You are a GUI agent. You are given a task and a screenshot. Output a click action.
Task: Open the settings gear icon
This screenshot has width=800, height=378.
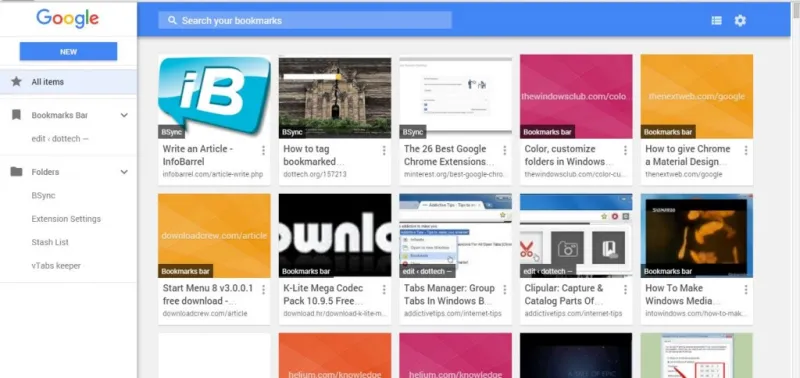(x=740, y=20)
